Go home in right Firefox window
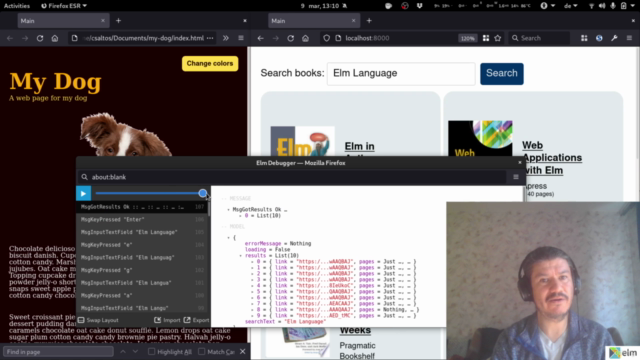Image resolution: width=640 pixels, height=360 pixels. tap(305, 38)
